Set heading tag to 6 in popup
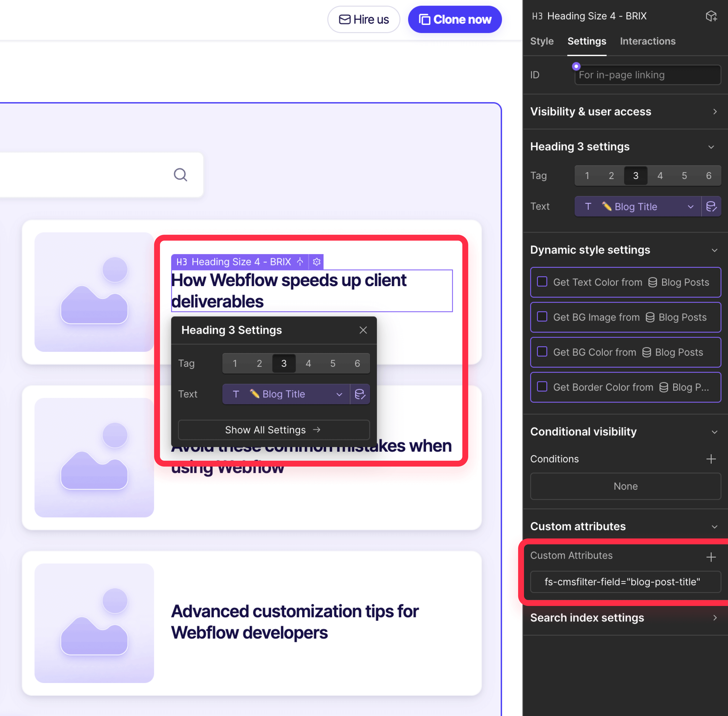Image resolution: width=728 pixels, height=716 pixels. (357, 363)
